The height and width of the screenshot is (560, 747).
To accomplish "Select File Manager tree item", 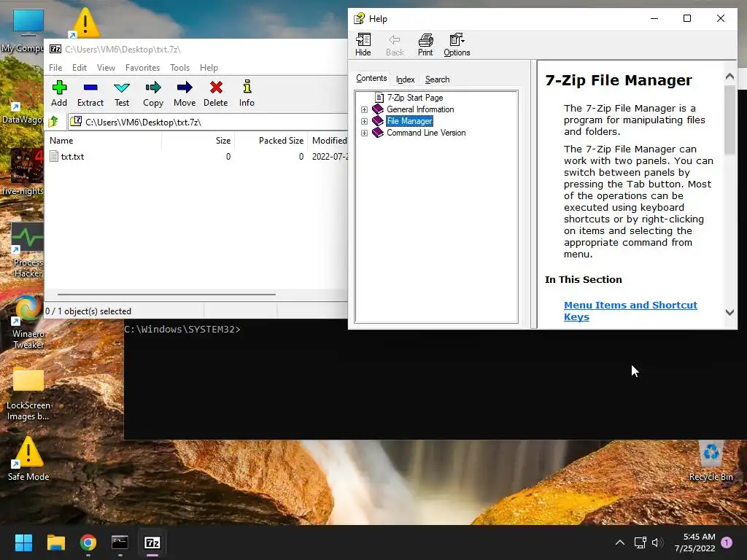I will click(409, 122).
